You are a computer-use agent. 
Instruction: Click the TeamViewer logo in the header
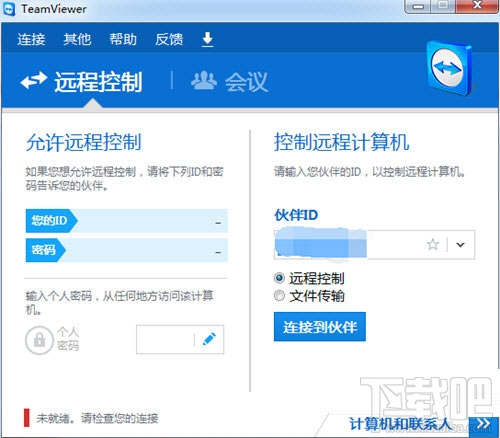click(449, 68)
